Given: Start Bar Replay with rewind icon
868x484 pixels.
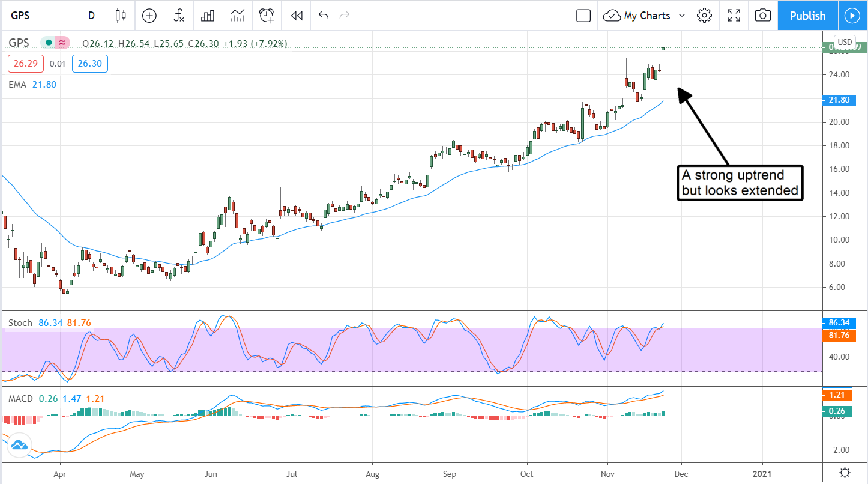Looking at the screenshot, I should click(296, 16).
